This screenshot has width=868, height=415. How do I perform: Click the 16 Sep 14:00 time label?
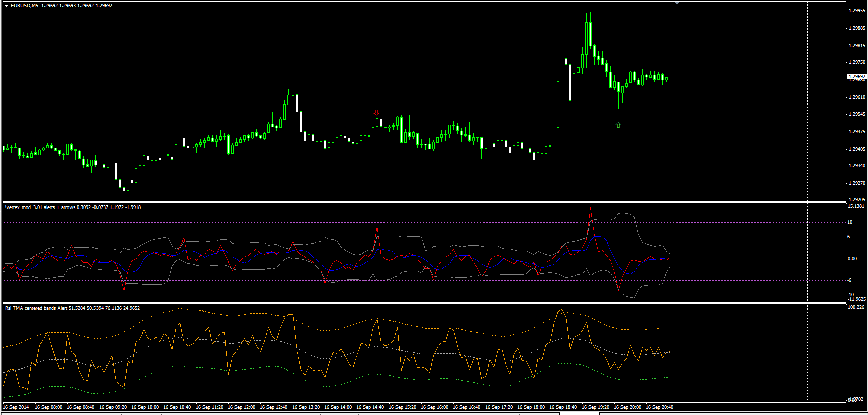coord(338,407)
